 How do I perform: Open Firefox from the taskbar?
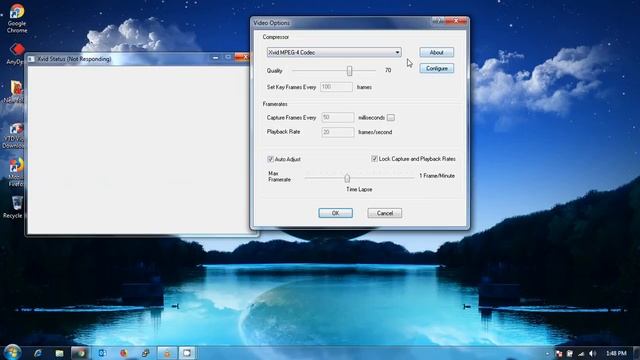tap(124, 353)
